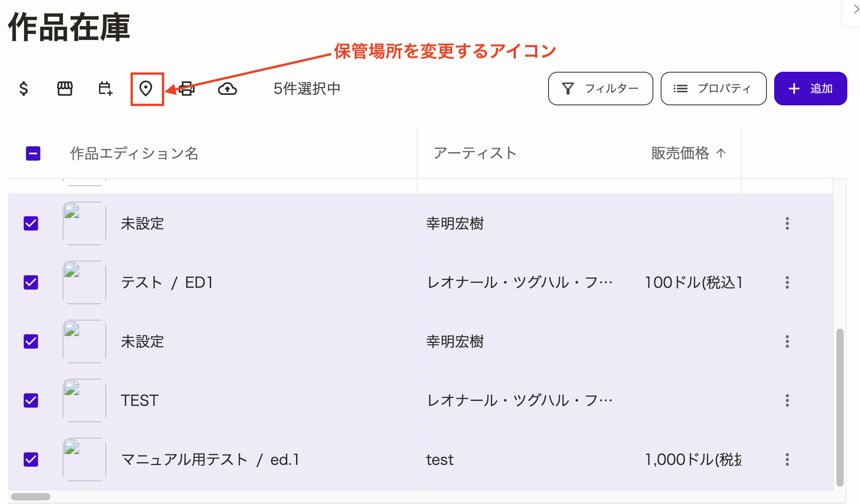Sort by 販売価格 column header
Viewport: 860px width, 504px height.
(x=688, y=153)
